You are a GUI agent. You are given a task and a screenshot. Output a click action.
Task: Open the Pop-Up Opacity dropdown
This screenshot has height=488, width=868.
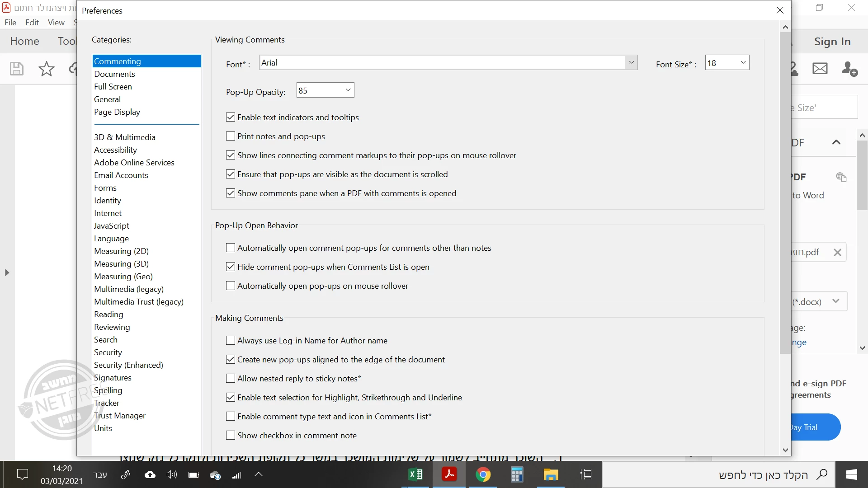[x=348, y=90]
